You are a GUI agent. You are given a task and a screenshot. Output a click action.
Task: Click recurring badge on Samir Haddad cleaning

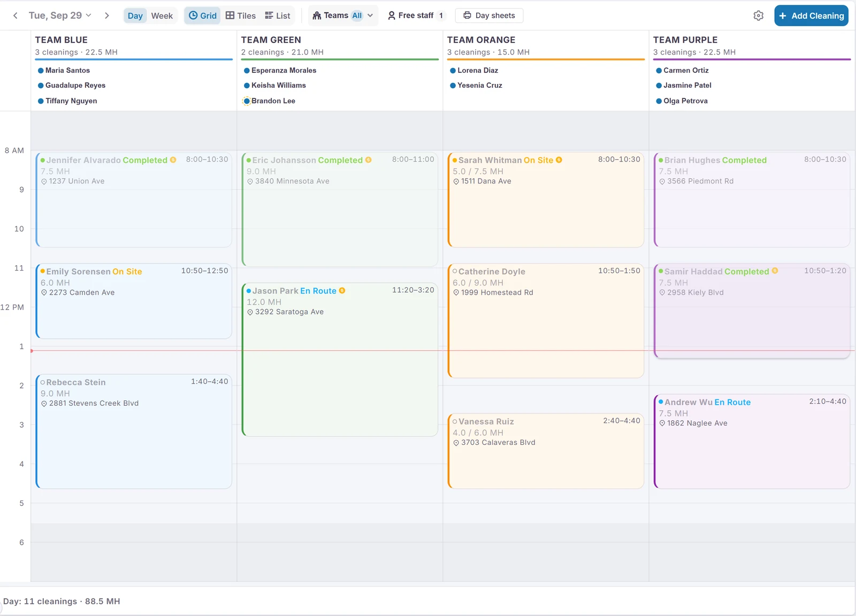pos(775,271)
